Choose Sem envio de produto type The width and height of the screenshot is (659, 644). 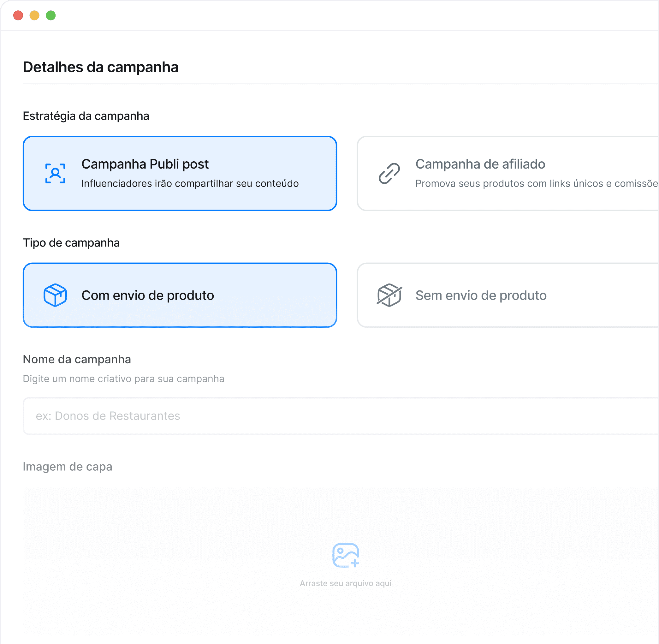tap(508, 295)
